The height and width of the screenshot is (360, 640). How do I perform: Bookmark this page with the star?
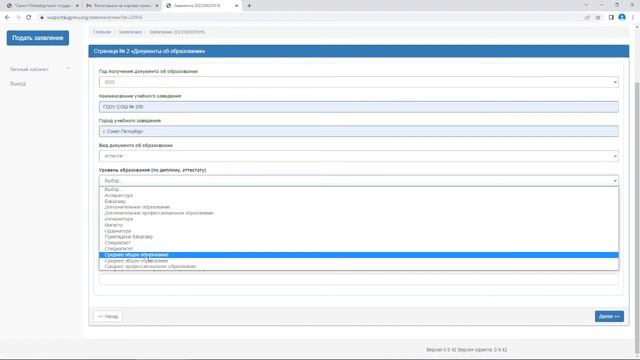598,18
